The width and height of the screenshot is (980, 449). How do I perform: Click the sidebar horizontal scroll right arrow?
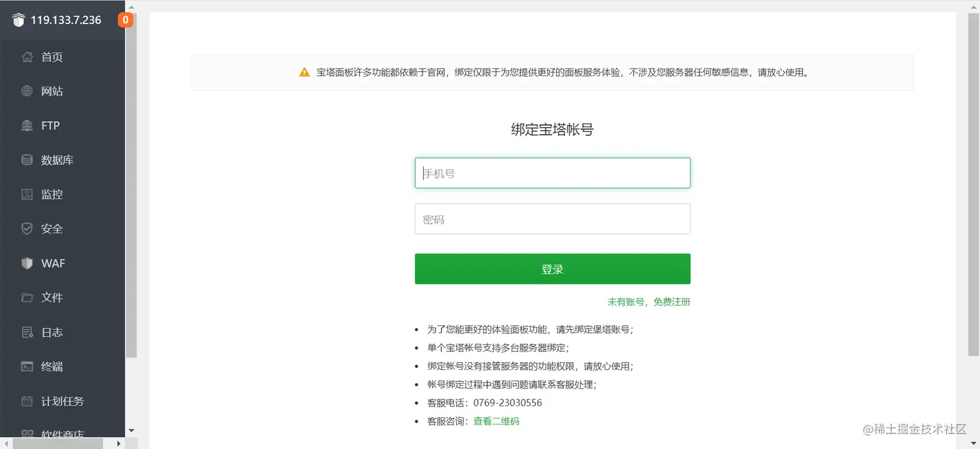coord(119,444)
